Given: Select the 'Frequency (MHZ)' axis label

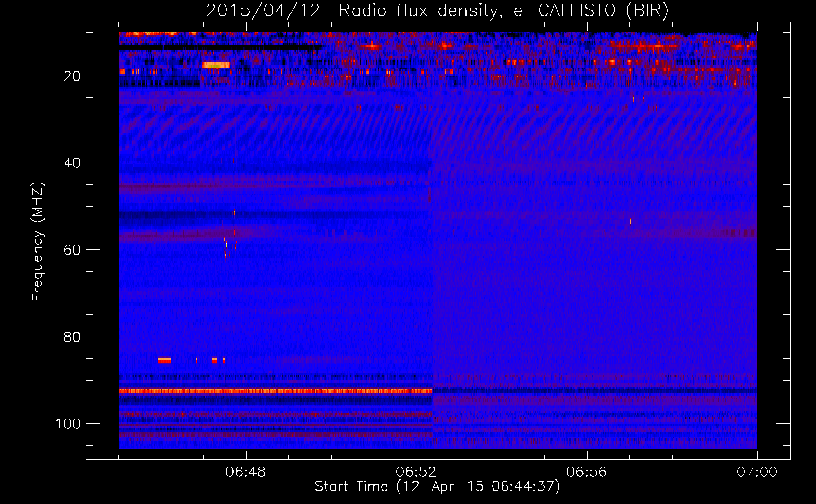Looking at the screenshot, I should click(38, 242).
